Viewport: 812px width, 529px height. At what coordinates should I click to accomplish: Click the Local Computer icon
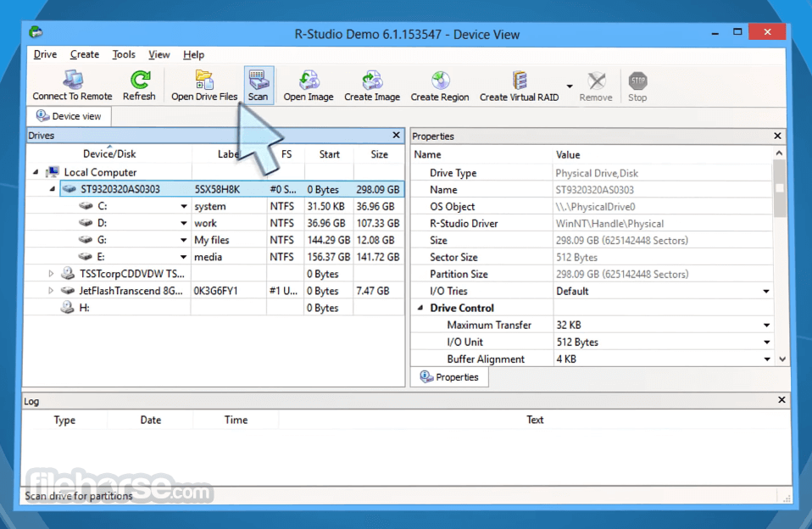[x=52, y=172]
